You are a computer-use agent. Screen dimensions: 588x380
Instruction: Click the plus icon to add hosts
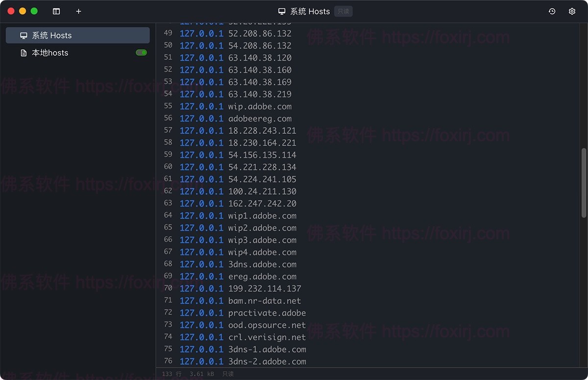click(78, 11)
